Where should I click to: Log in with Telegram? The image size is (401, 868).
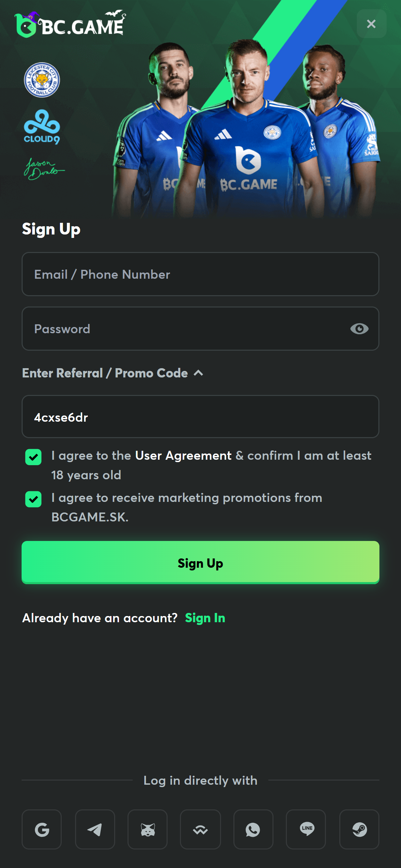[95, 829]
